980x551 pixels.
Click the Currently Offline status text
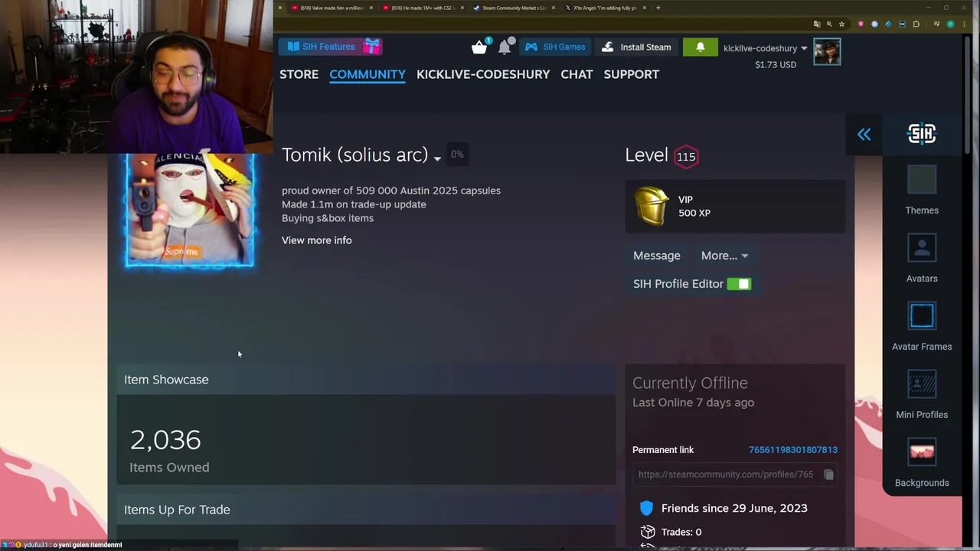click(x=690, y=383)
